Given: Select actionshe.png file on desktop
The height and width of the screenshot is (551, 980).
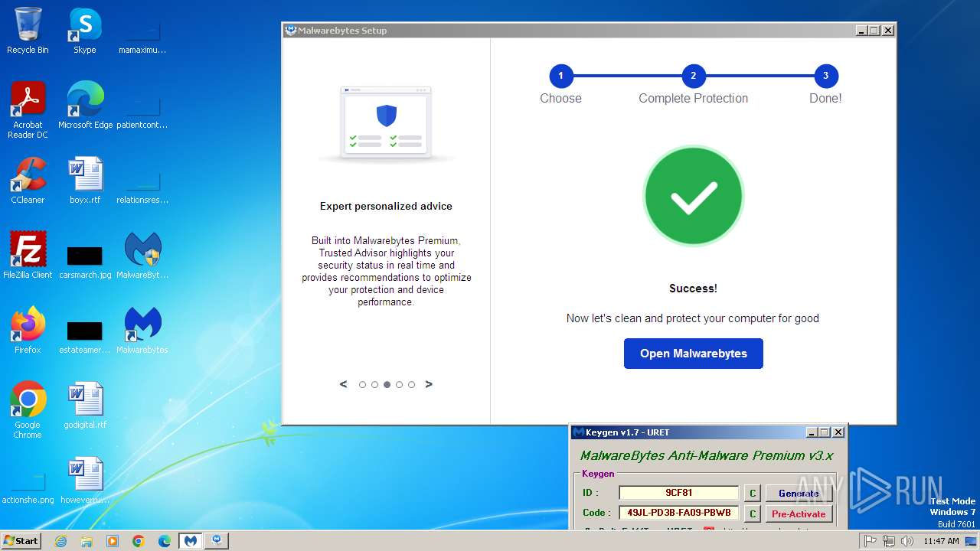Looking at the screenshot, I should pyautogui.click(x=28, y=490).
